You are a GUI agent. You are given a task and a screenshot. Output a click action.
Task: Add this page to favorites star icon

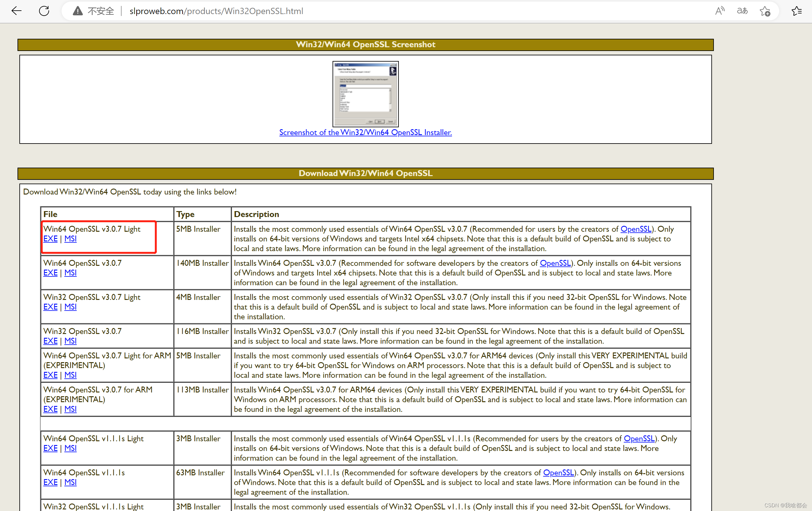click(765, 11)
